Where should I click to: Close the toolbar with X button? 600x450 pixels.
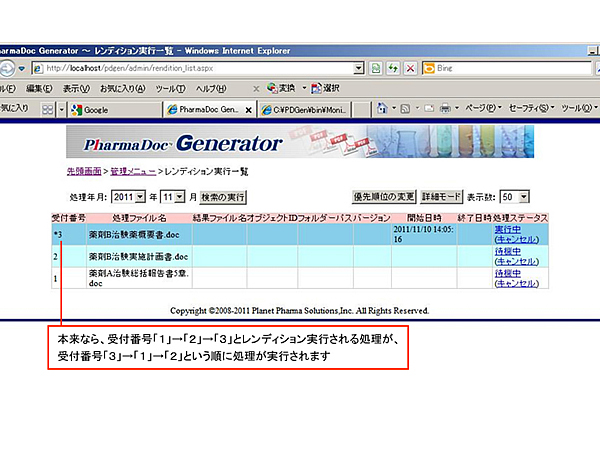(x=256, y=89)
